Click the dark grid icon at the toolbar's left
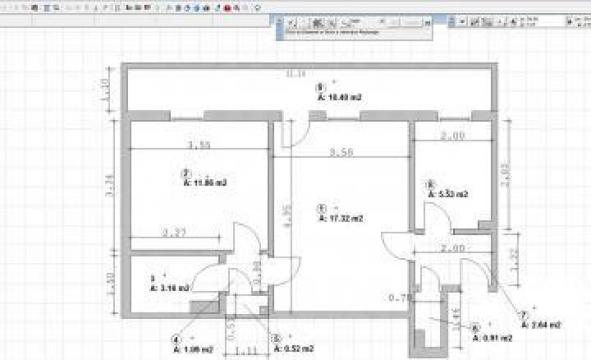This screenshot has height=360, width=591. point(34,8)
